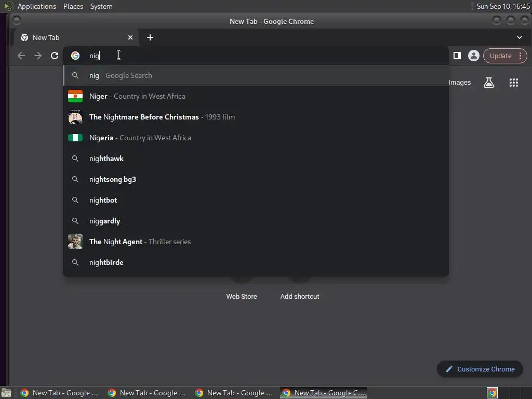Close the New Tab tab
The image size is (532, 399).
point(130,37)
